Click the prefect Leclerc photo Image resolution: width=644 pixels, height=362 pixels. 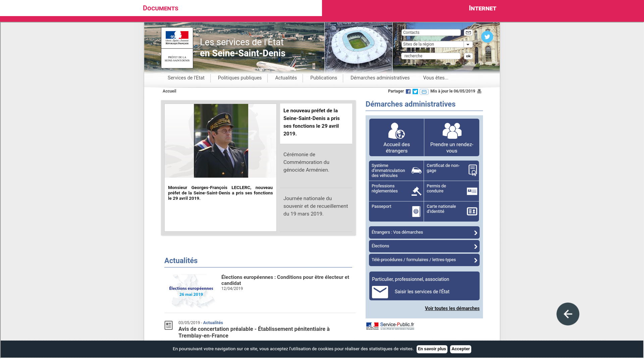pos(221,141)
